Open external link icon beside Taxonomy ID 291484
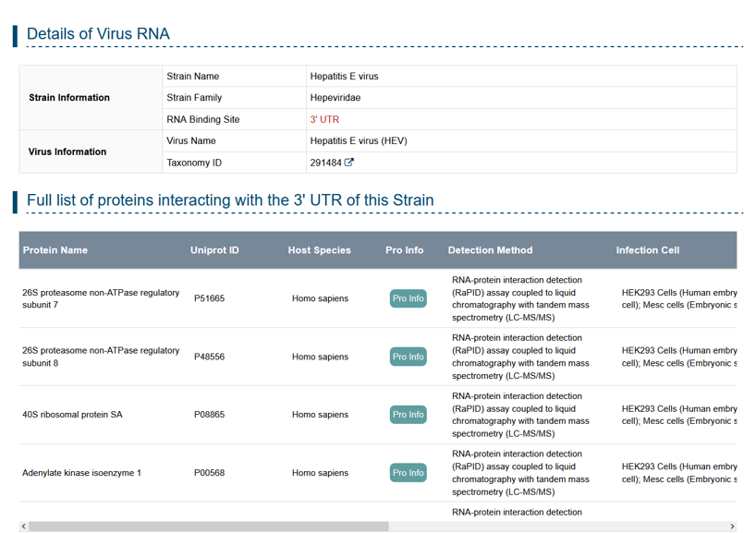 click(349, 164)
